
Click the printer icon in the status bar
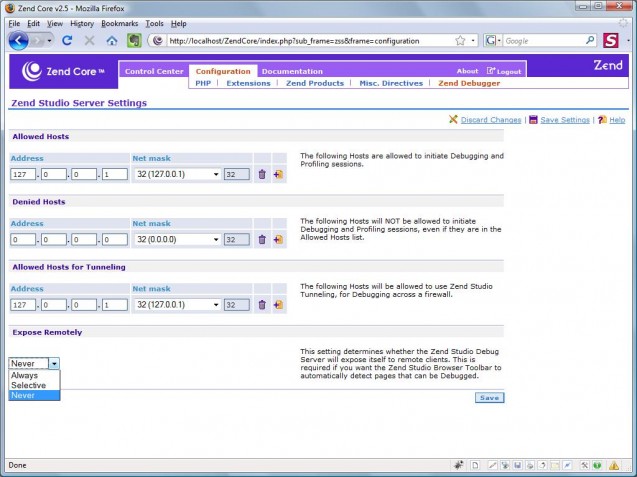tap(530, 465)
